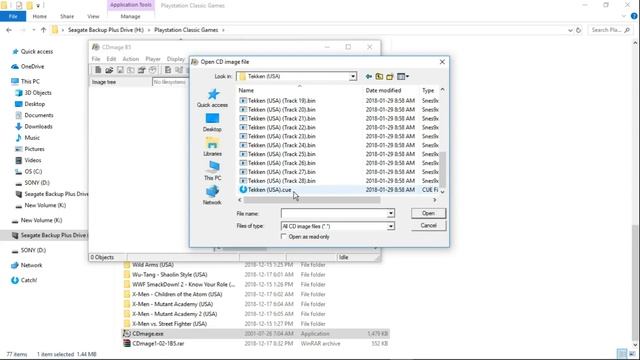
Task: Expand the Explorer address bar history dropdown
Action: click(x=570, y=30)
